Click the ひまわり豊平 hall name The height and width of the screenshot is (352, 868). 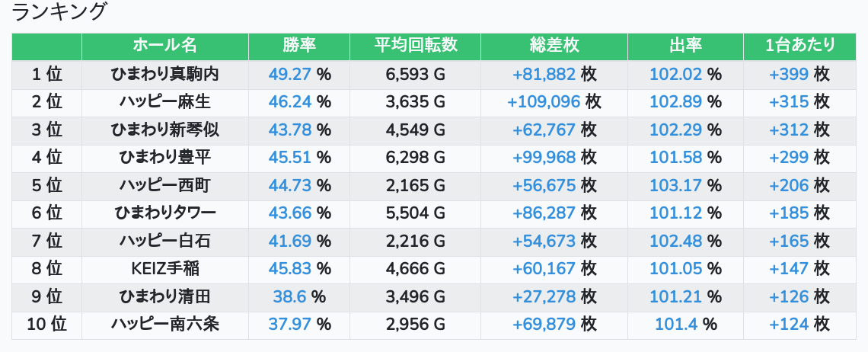164,158
